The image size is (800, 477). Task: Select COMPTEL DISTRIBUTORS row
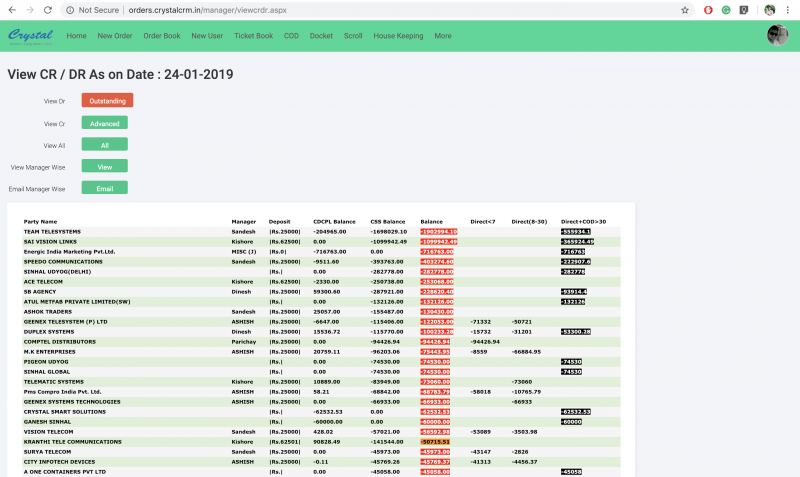coord(321,342)
